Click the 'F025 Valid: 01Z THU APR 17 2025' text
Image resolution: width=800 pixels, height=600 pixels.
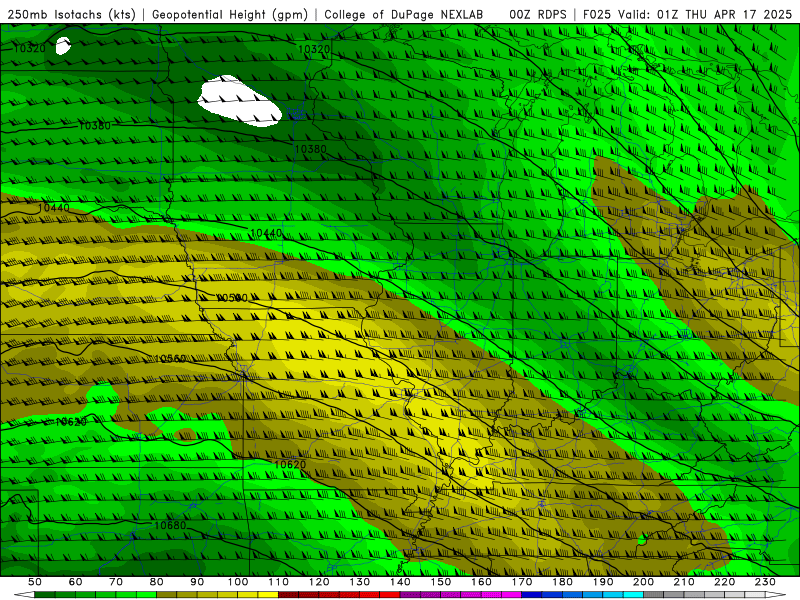tap(687, 15)
